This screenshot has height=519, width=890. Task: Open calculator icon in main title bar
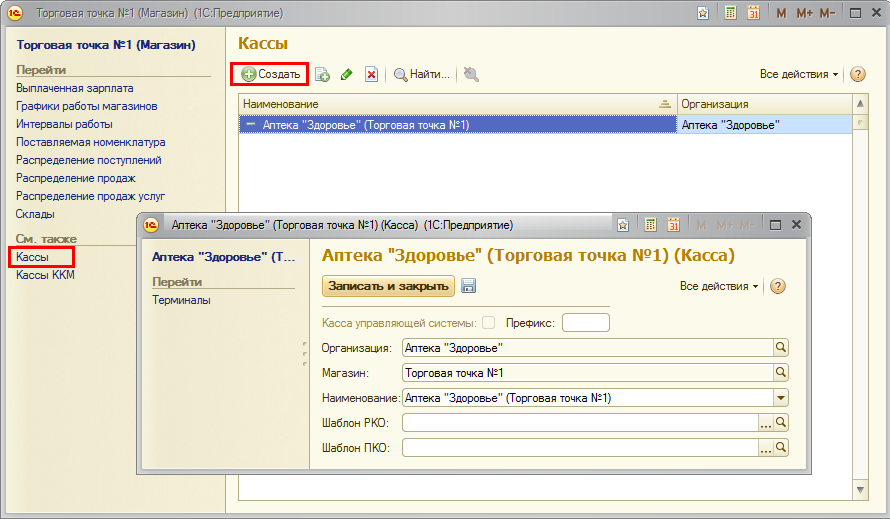(x=731, y=13)
